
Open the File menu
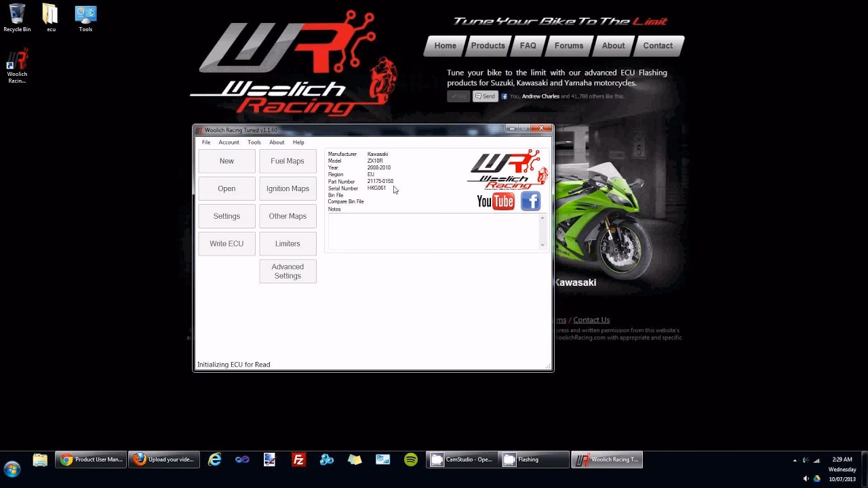pos(206,142)
